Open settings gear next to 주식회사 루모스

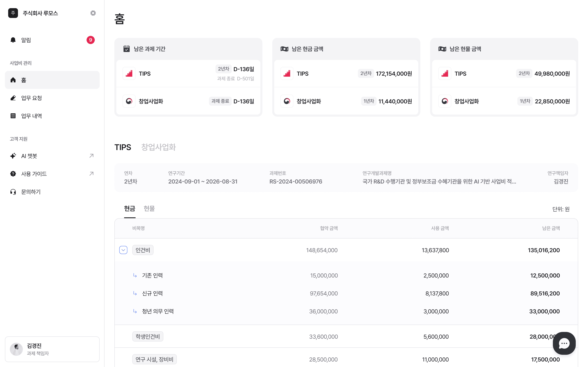pos(93,13)
